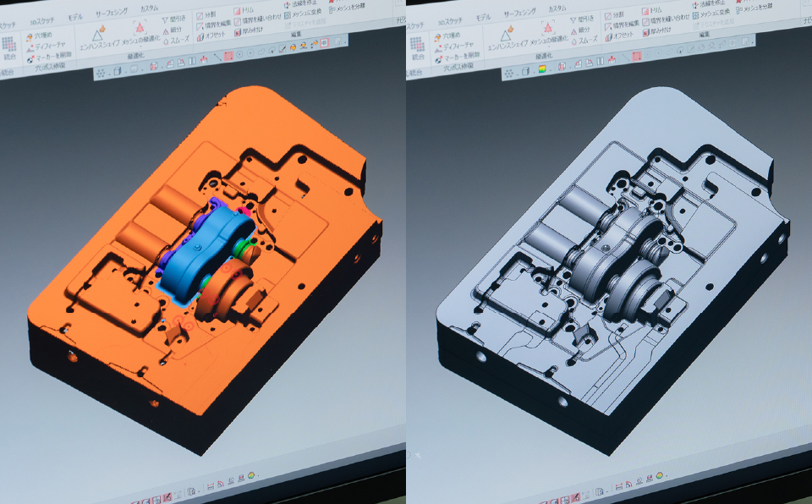This screenshot has height=504, width=812.
Task: Open dropdown beside the cube view icon in left toolbar
Action: click(124, 70)
